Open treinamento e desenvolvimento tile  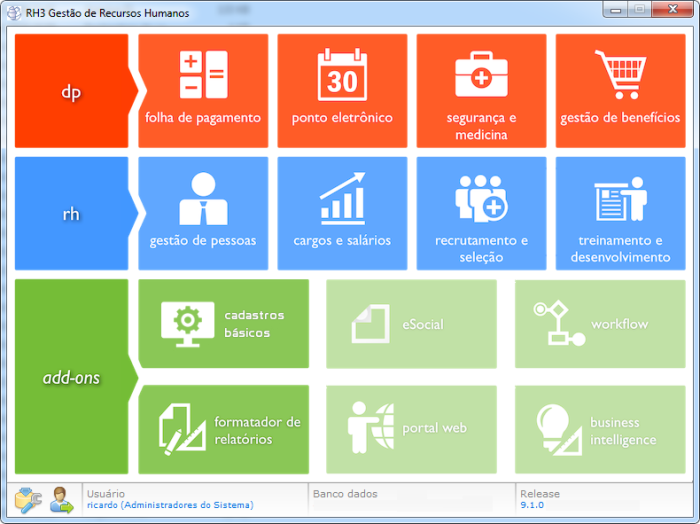(620, 213)
